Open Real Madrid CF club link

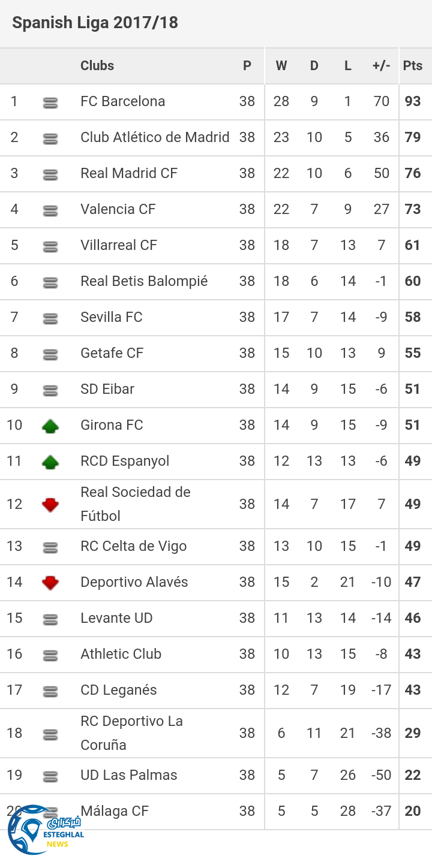[x=129, y=173]
